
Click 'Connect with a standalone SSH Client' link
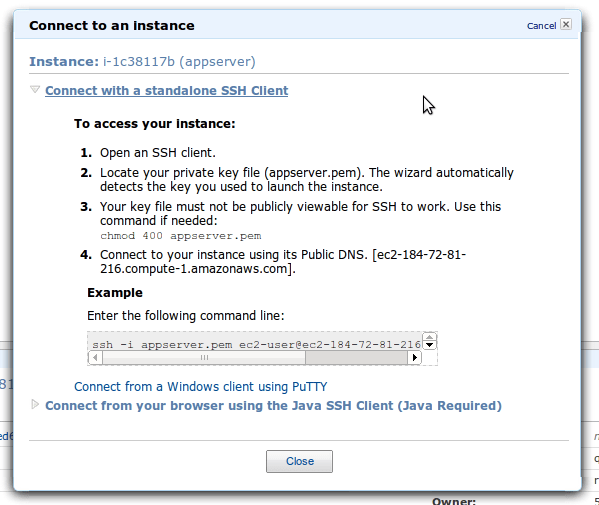[167, 91]
